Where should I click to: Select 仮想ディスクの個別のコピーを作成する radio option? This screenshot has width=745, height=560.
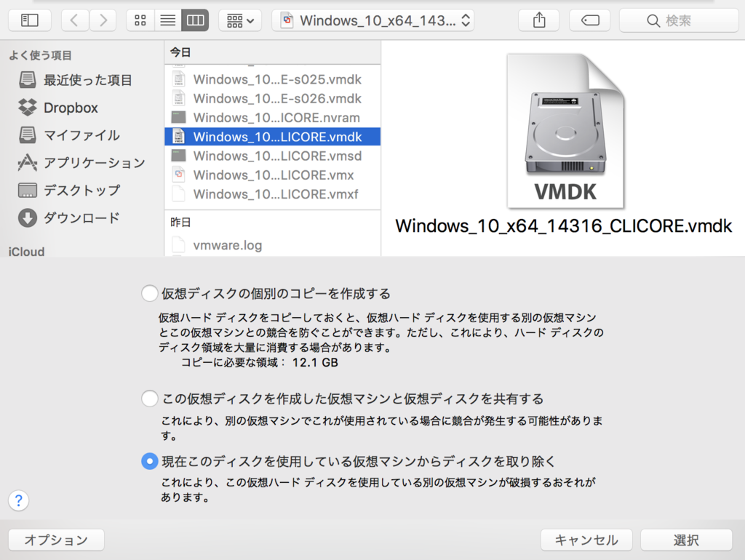point(150,294)
